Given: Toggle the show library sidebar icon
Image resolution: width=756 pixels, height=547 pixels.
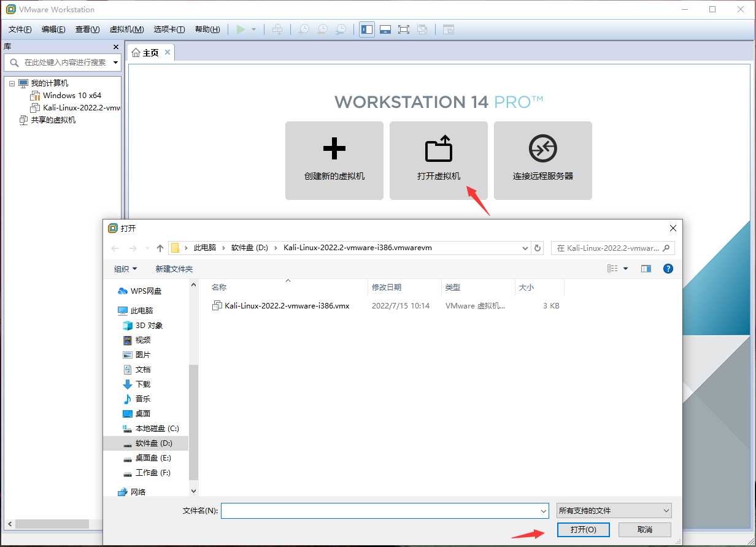Looking at the screenshot, I should click(367, 29).
